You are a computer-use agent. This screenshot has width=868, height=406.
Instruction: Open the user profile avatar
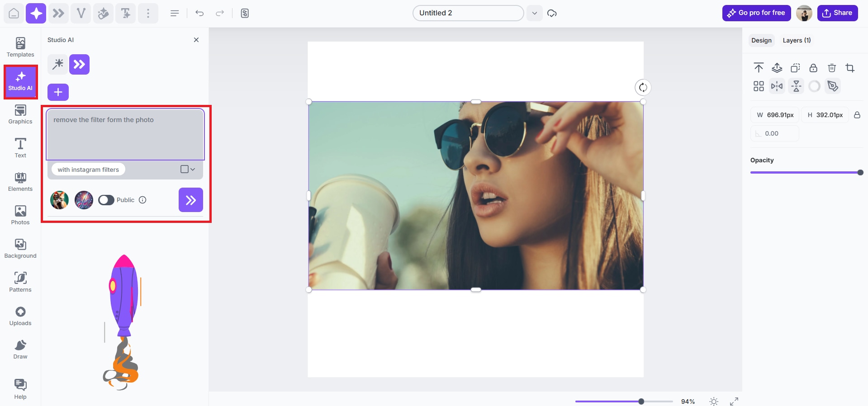click(x=804, y=13)
